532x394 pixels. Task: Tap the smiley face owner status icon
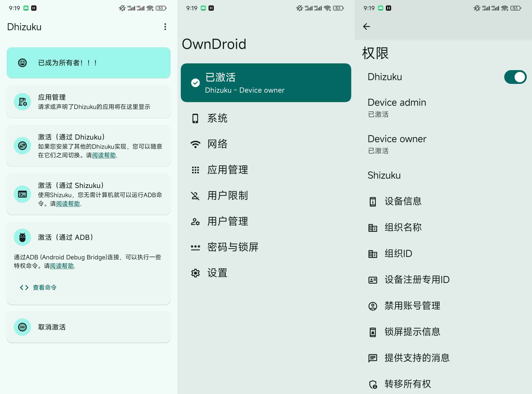pyautogui.click(x=22, y=63)
